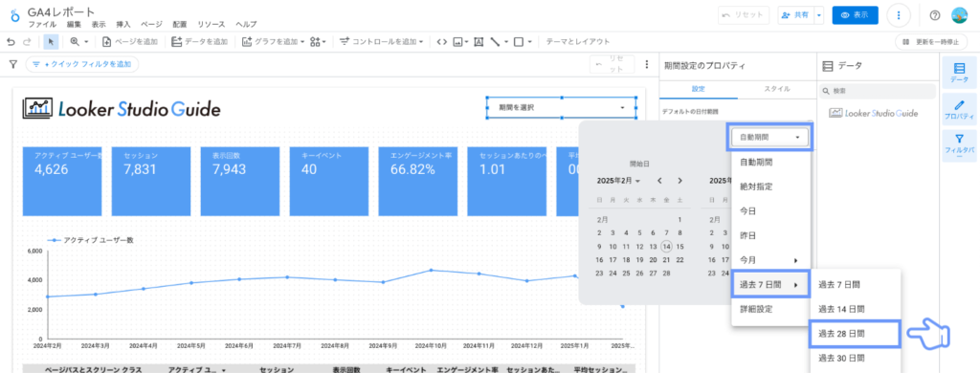
Task: Open the データ side panel icon
Action: pyautogui.click(x=959, y=72)
